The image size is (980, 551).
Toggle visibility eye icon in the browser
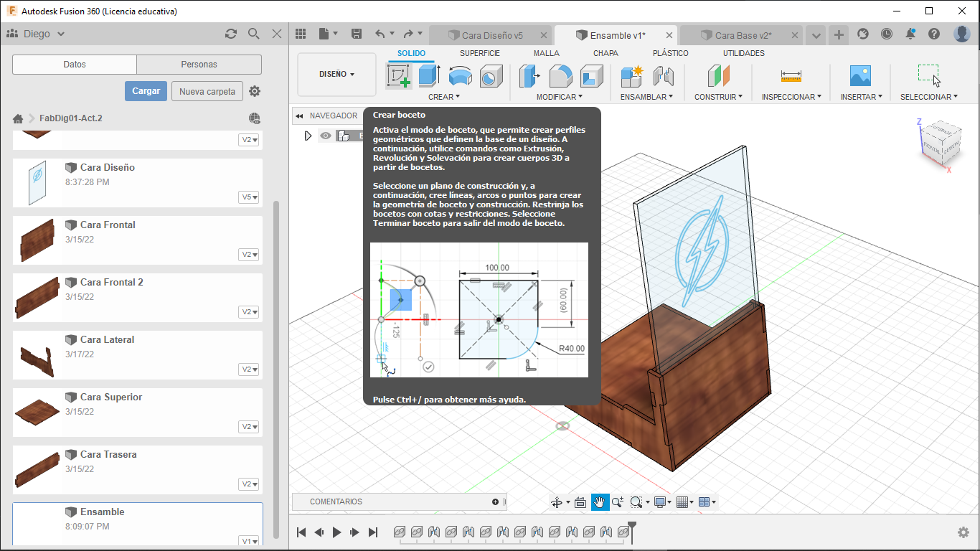click(326, 136)
